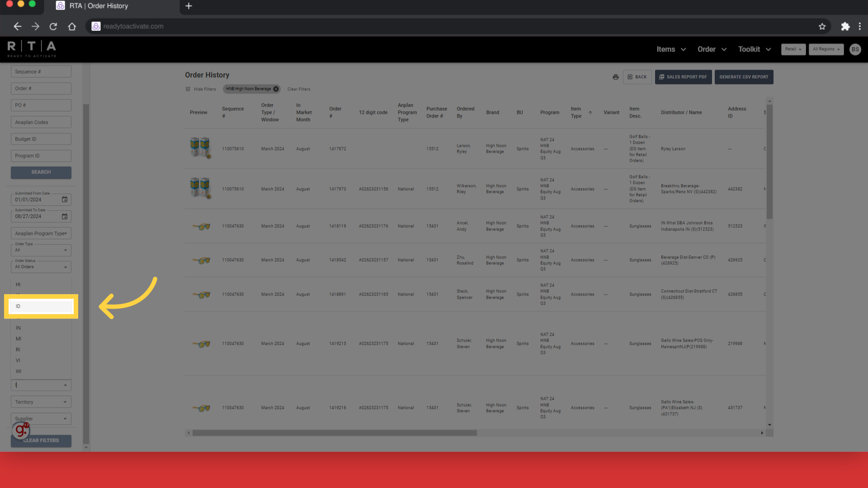
Task: Open sunglasses preview for order 1418542
Action: tap(201, 260)
